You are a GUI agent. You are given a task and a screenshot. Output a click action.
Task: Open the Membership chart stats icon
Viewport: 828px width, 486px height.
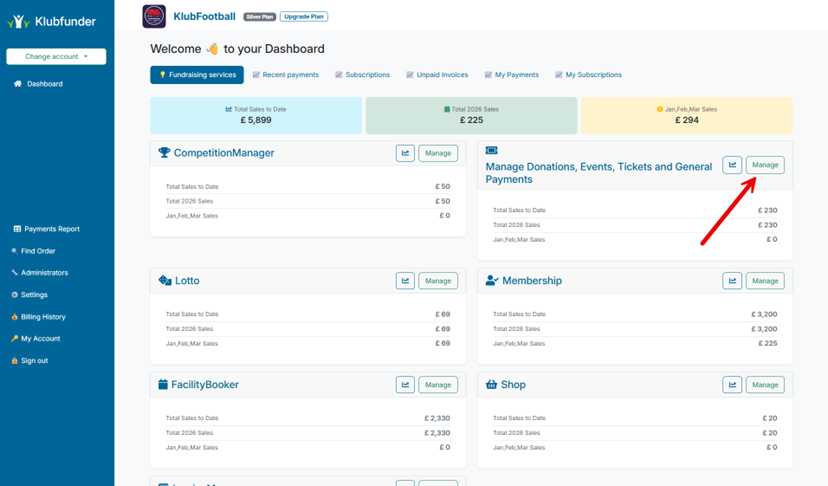click(x=732, y=281)
